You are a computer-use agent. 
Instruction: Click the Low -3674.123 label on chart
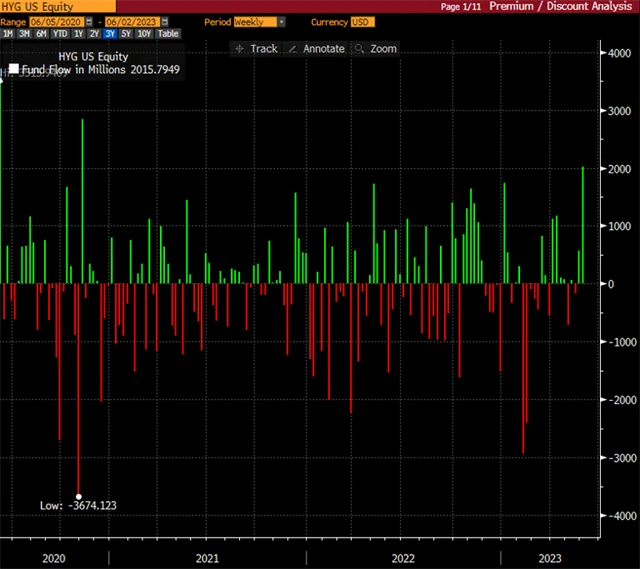point(77,505)
